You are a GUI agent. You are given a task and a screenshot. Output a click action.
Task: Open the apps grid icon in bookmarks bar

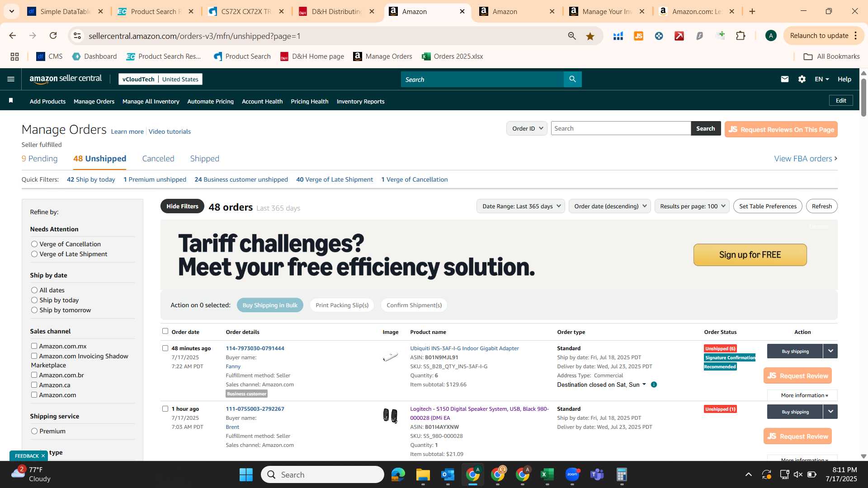[x=14, y=56]
